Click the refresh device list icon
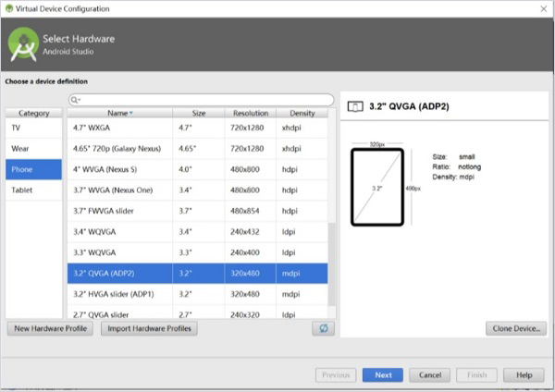 (x=323, y=329)
